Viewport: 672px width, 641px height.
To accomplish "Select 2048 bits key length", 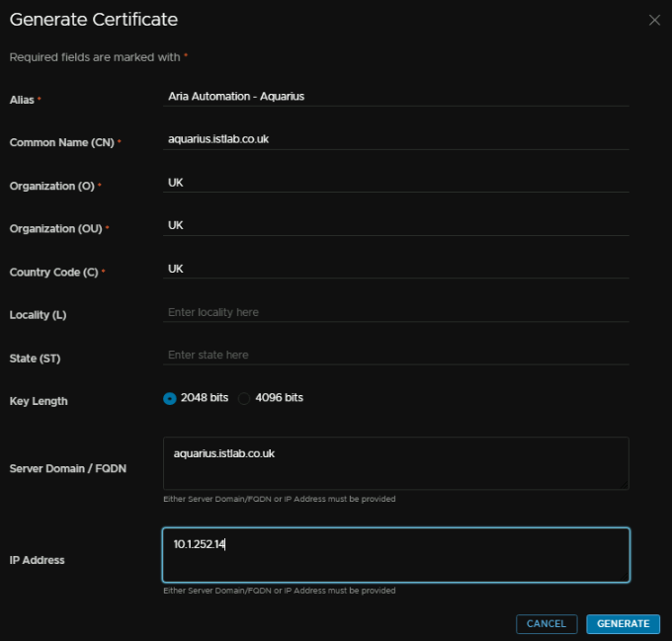I will (170, 398).
